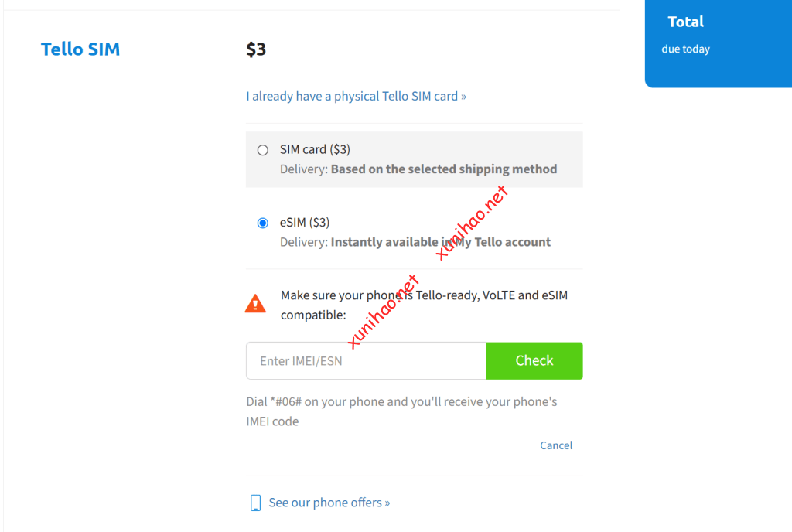Select the eSIM ($3) radio button
The width and height of the screenshot is (792, 532).
click(x=263, y=223)
